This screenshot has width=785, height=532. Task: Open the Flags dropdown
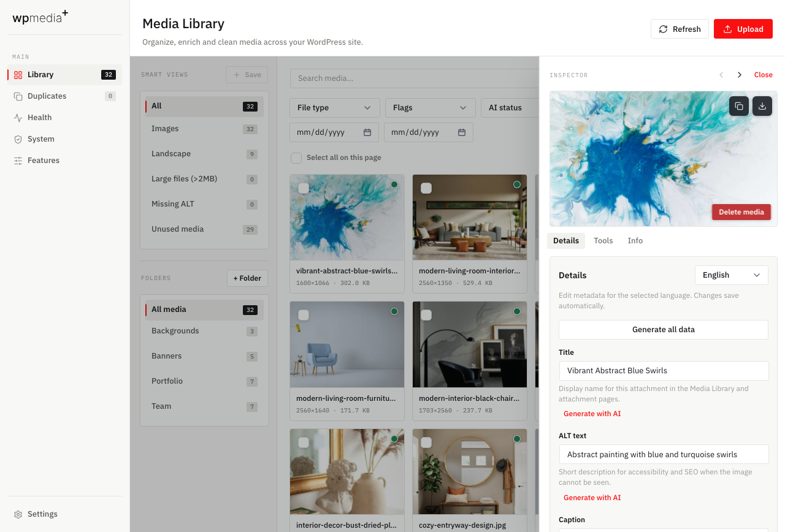click(431, 108)
